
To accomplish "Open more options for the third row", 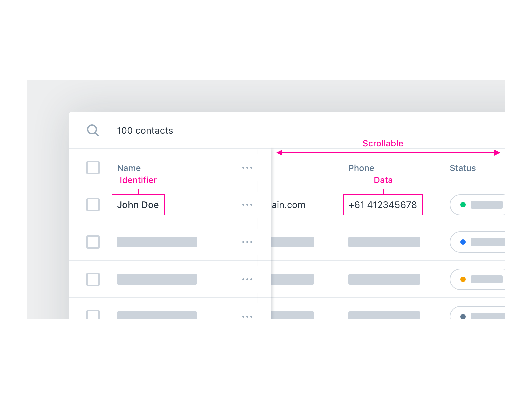I will point(247,279).
